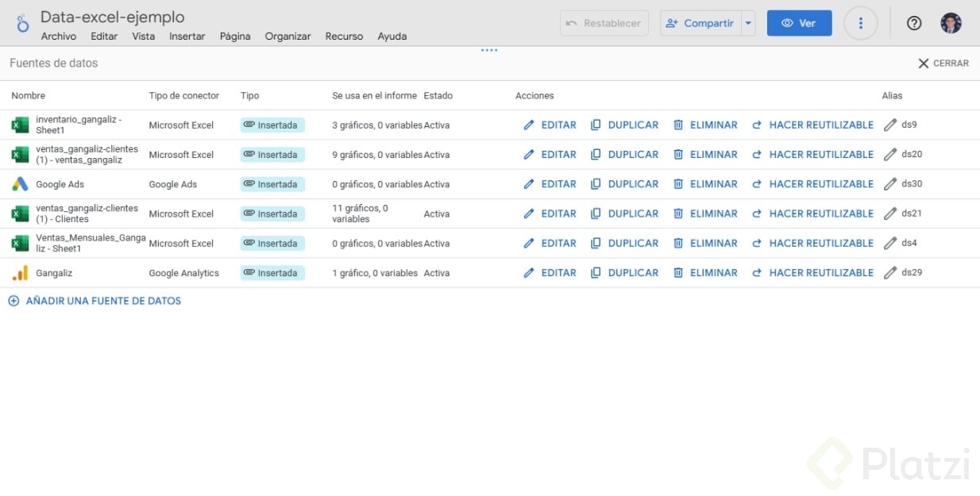Screen dimensions: 980x496
Task: Click the name 'ventas_gangaliz-clientes (1) - Clientes'
Action: pos(87,213)
